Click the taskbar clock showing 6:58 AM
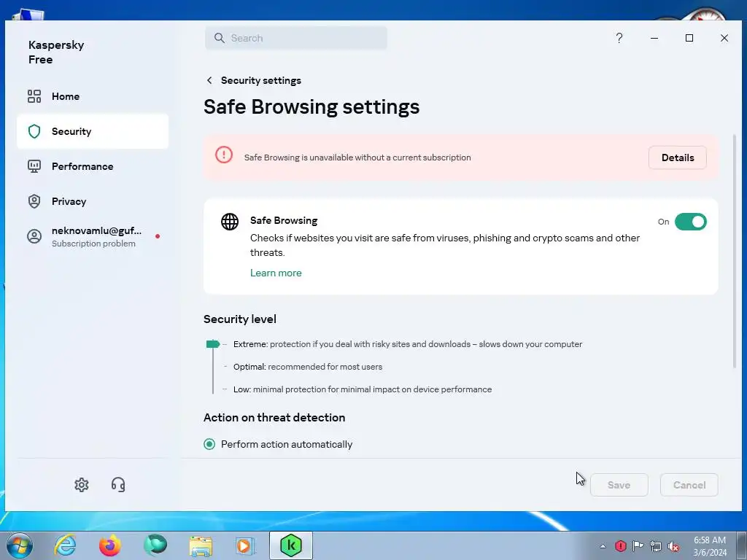747x560 pixels. point(710,546)
